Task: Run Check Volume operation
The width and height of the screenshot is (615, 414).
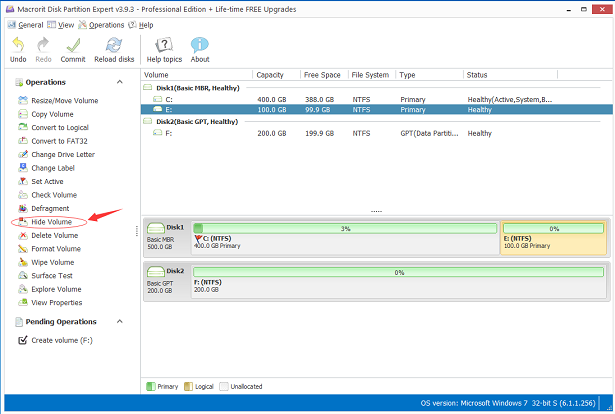Action: click(x=47, y=195)
